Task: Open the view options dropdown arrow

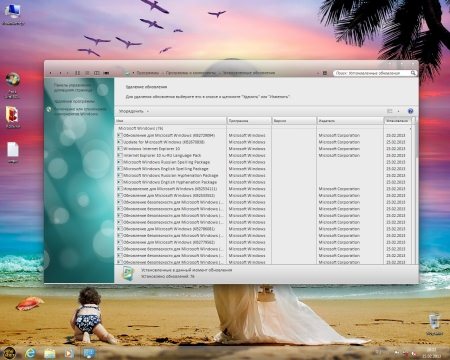Action: [x=398, y=111]
